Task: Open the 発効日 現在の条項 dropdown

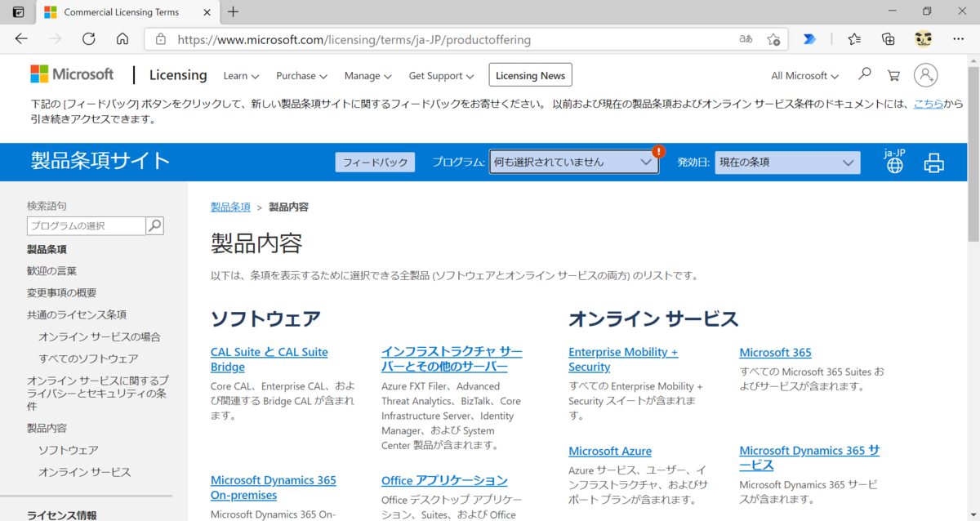Action: click(x=787, y=163)
